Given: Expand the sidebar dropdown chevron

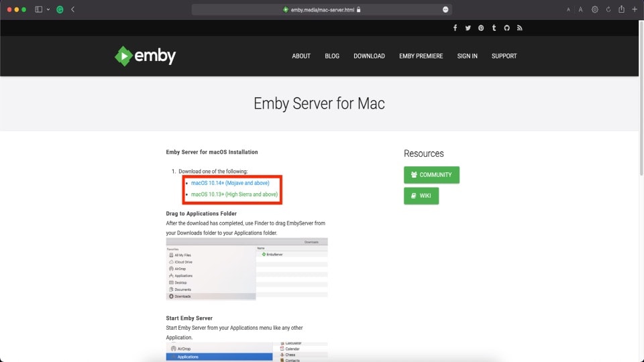Looking at the screenshot, I should (48, 9).
